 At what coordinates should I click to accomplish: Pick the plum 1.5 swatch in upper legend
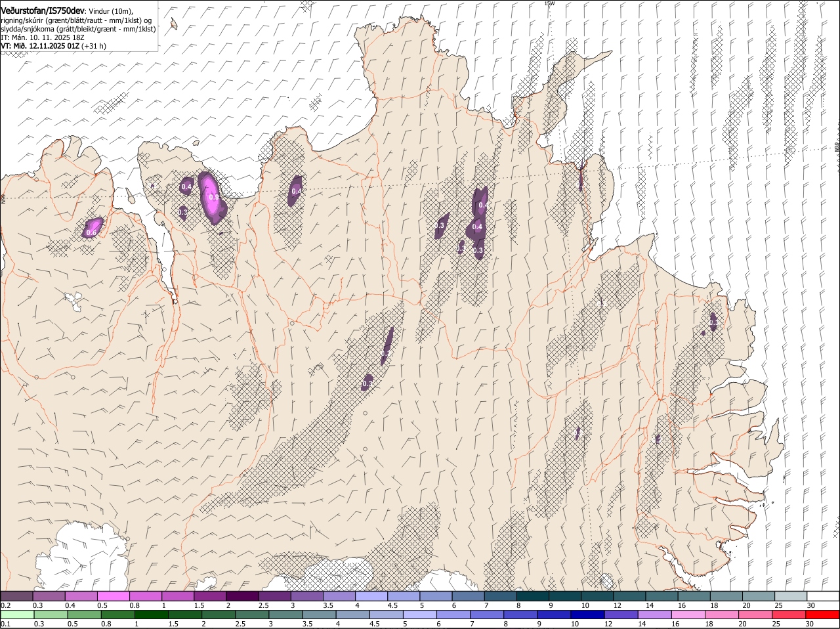tap(210, 596)
